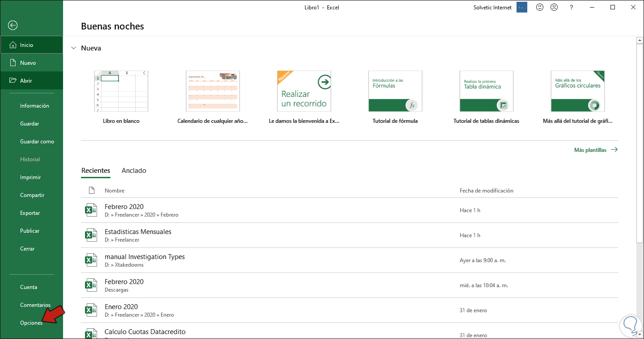Open Opciones in the sidebar

point(31,323)
